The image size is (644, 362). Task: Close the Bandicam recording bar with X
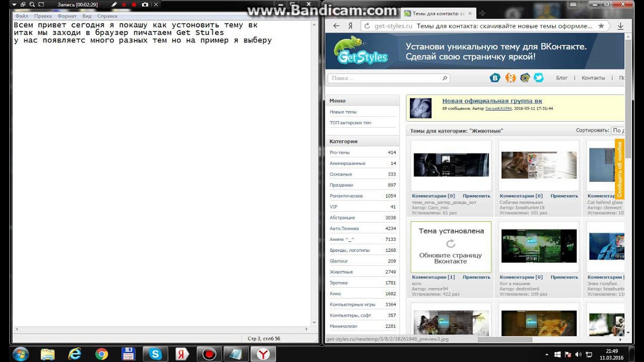pyautogui.click(x=155, y=5)
